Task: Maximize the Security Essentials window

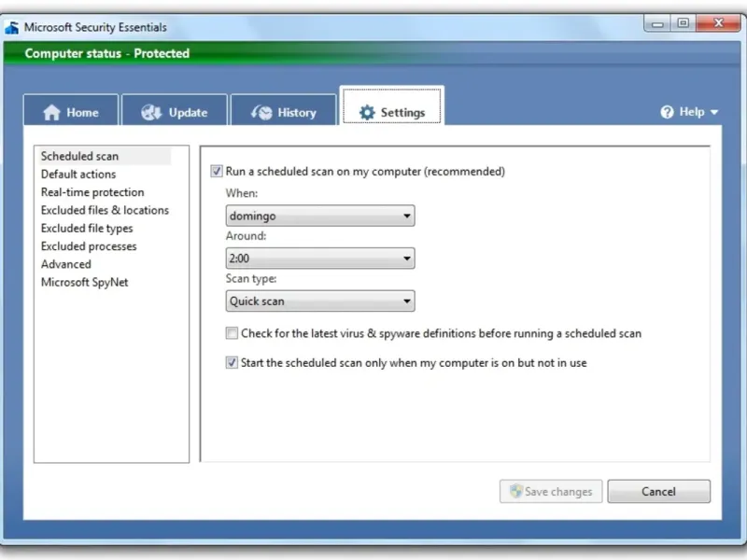Action: pos(684,23)
